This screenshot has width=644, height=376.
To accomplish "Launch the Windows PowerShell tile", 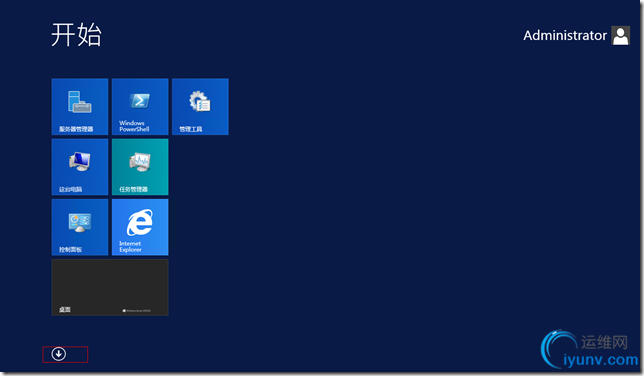I will pos(140,106).
